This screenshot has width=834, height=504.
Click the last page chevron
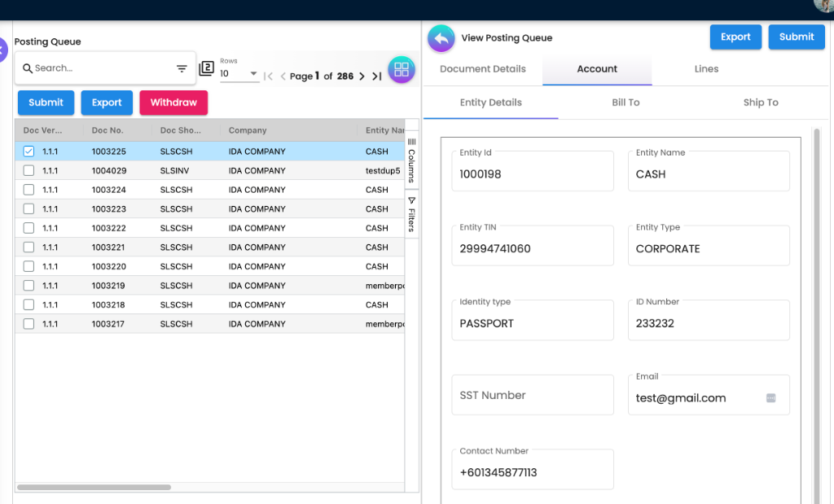375,75
